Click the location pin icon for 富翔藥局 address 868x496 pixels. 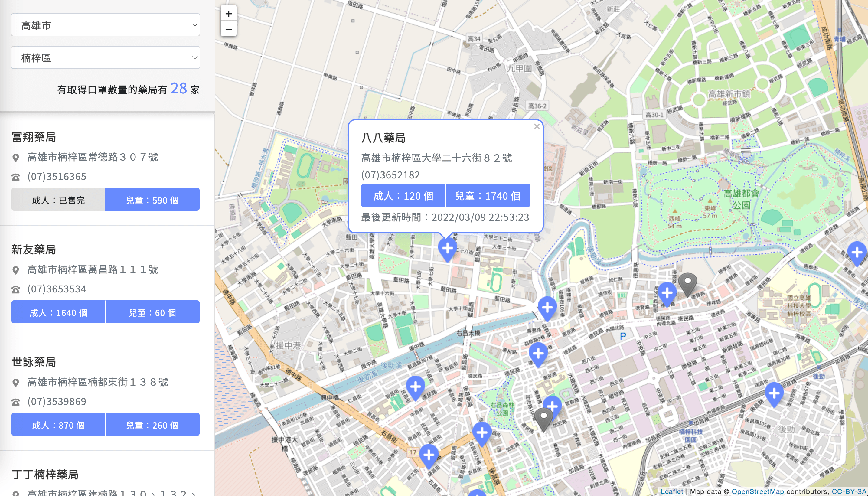click(x=16, y=158)
